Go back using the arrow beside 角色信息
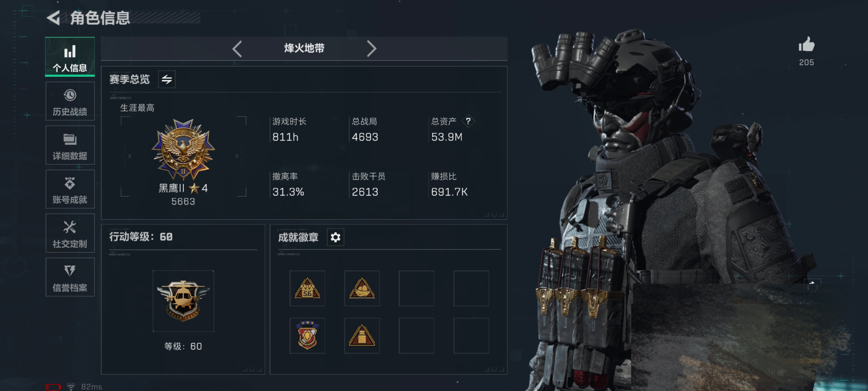Screen dimensions: 868x391 point(53,18)
